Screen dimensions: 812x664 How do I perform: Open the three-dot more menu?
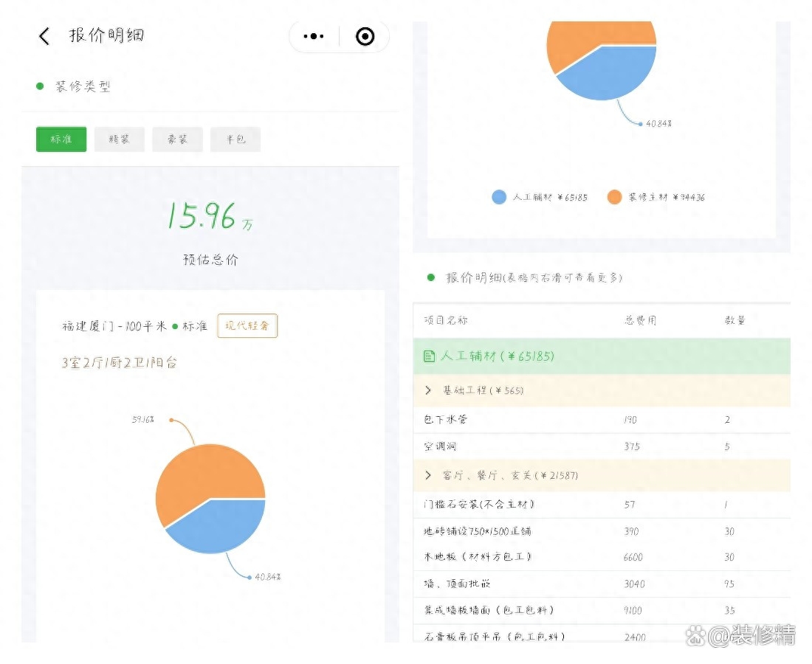point(314,36)
